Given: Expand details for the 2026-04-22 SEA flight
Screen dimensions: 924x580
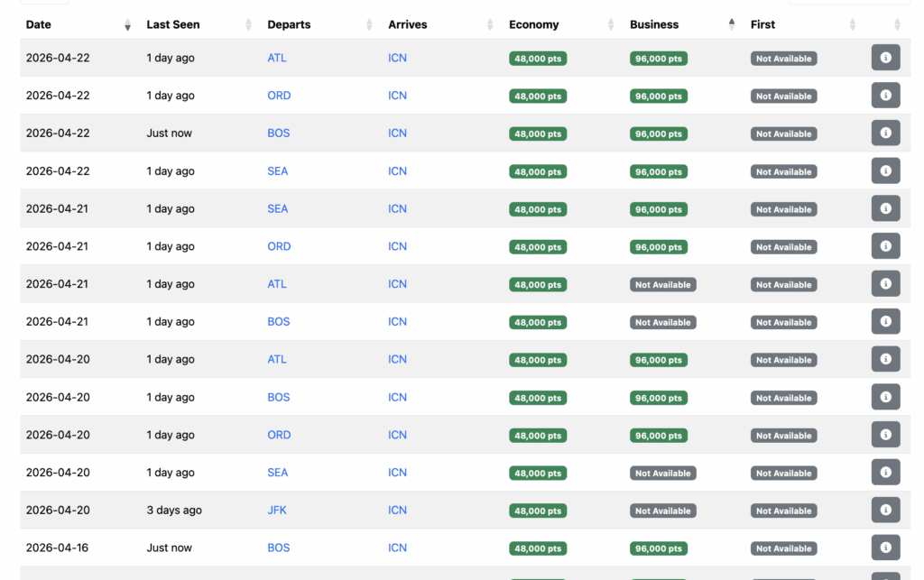Looking at the screenshot, I should 885,170.
